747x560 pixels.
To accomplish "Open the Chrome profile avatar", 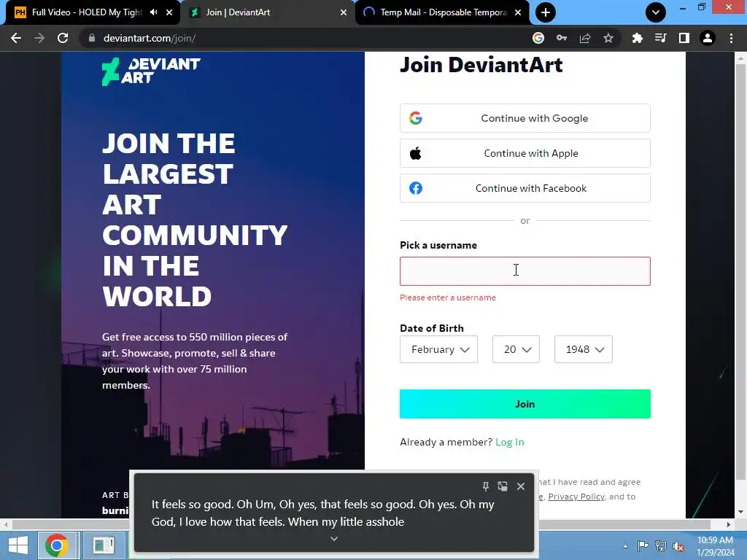I will [708, 38].
